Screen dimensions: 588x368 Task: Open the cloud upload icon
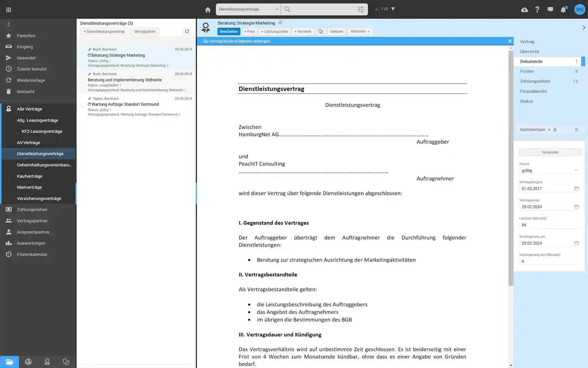pos(524,10)
